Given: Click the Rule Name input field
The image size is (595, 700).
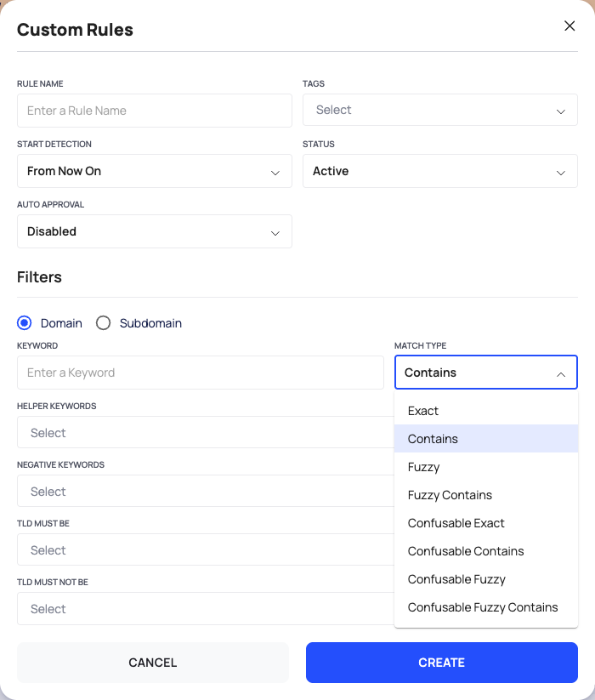Looking at the screenshot, I should [155, 111].
